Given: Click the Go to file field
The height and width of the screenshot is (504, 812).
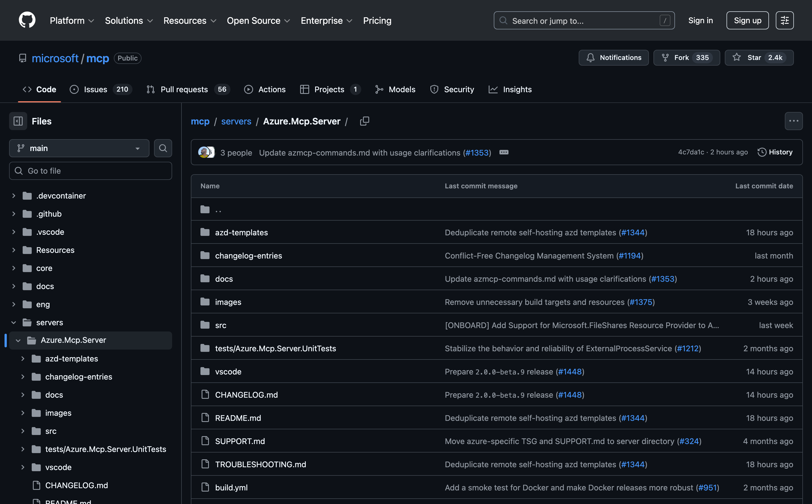Looking at the screenshot, I should click(90, 171).
